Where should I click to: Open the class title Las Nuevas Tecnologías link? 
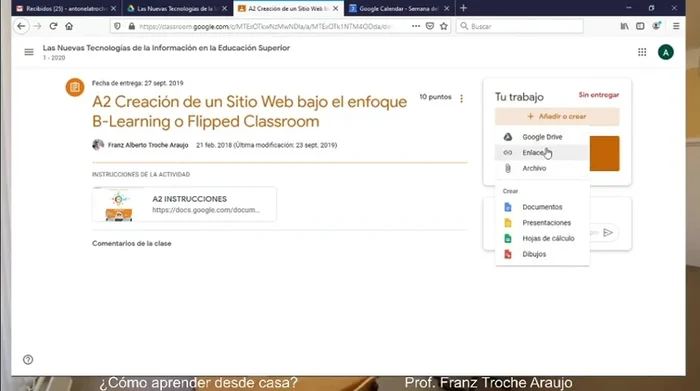pos(166,48)
